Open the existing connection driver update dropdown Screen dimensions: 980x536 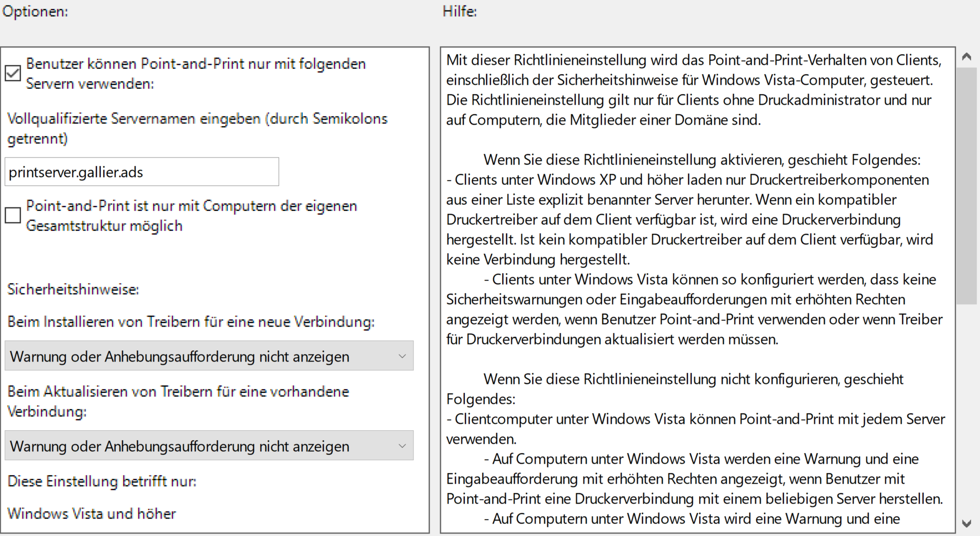[209, 446]
